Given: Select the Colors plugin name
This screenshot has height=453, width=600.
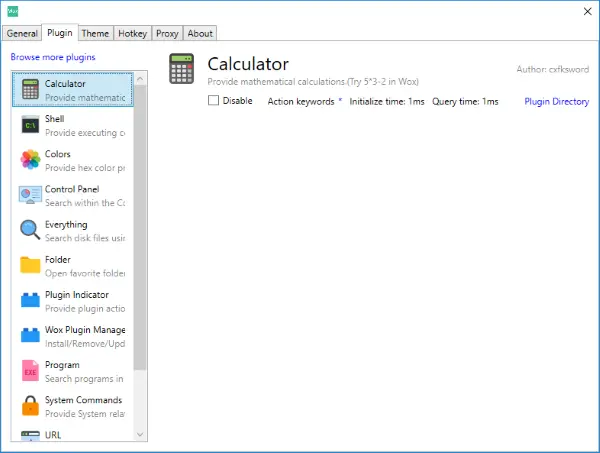Looking at the screenshot, I should pos(58,154).
